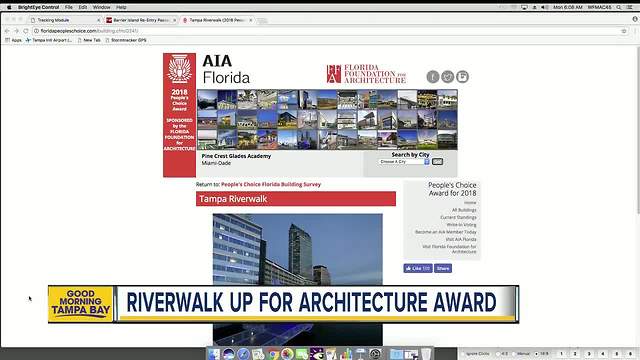The height and width of the screenshot is (360, 640).
Task: Open Spotlight search in menu bar
Action: [619, 7]
